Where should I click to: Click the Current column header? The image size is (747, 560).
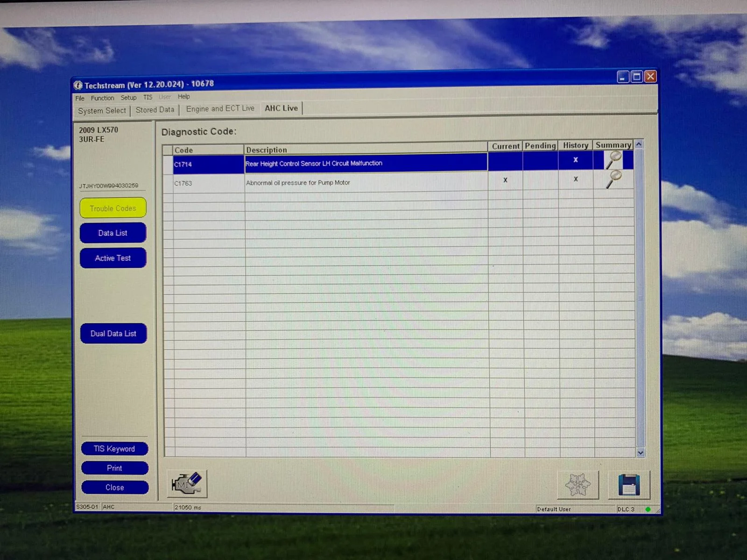click(x=506, y=146)
